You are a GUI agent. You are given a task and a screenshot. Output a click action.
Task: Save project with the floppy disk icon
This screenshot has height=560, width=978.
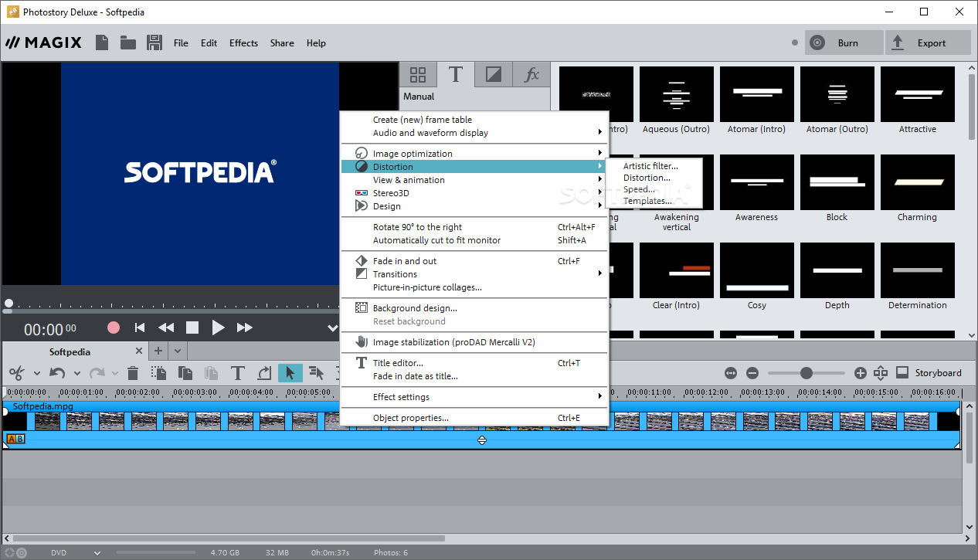tap(155, 42)
